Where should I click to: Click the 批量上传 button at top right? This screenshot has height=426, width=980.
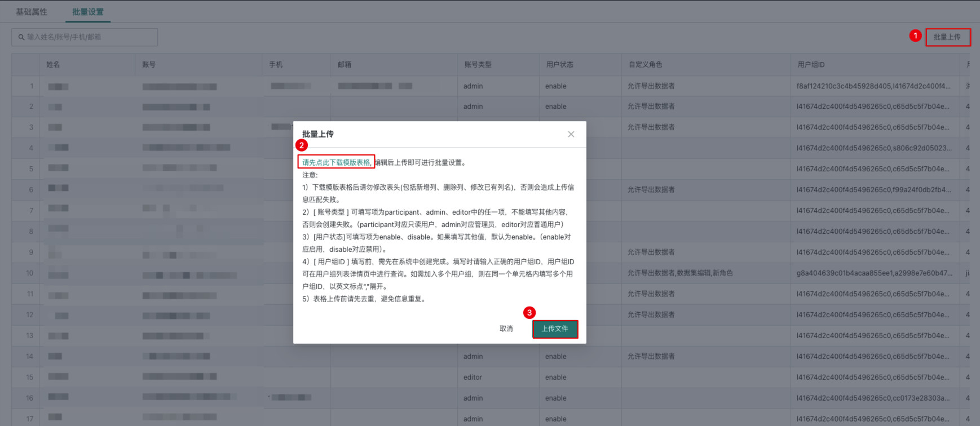[947, 37]
